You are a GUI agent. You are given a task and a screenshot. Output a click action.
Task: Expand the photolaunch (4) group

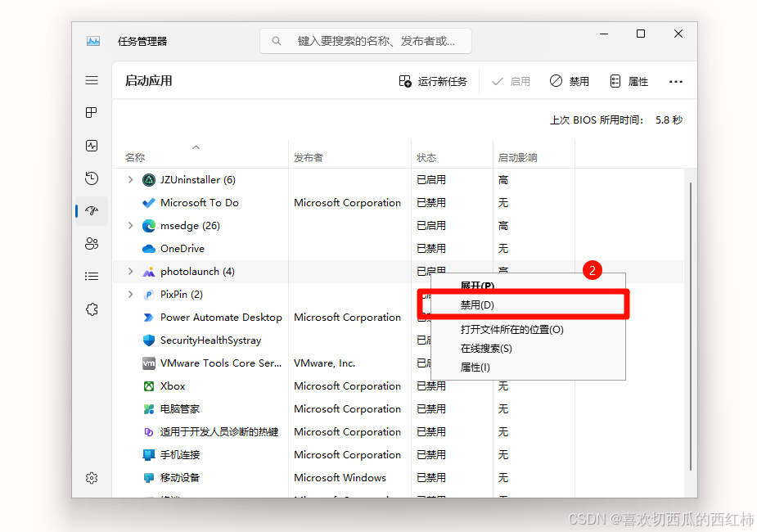point(130,271)
